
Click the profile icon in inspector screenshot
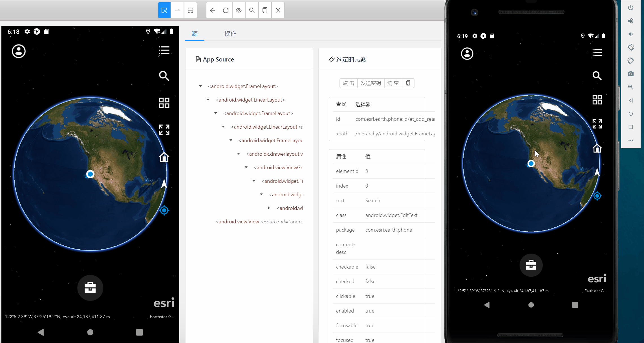(19, 51)
